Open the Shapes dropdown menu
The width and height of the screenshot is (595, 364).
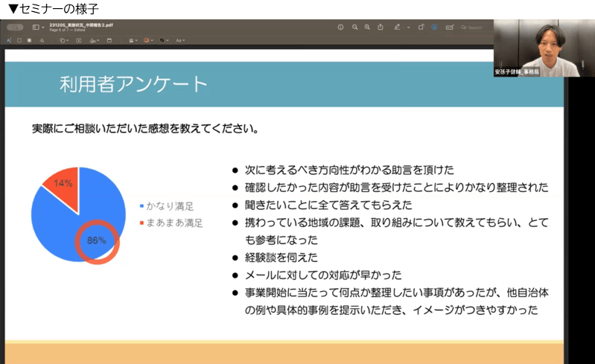(x=64, y=40)
